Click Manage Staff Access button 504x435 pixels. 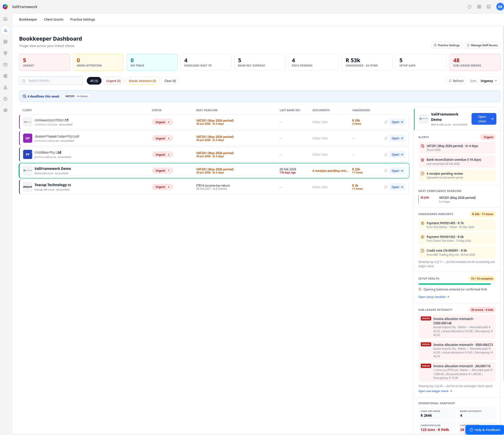click(x=482, y=45)
